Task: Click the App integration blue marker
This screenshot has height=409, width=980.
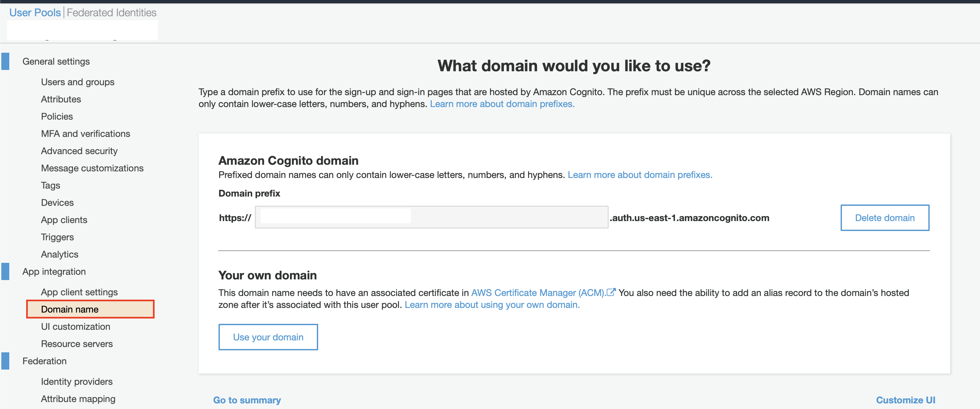Action: (5, 271)
